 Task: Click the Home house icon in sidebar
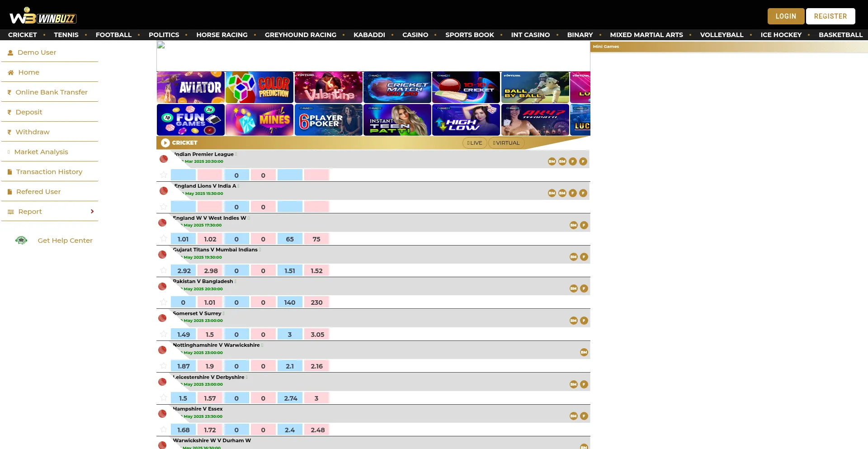click(x=11, y=72)
